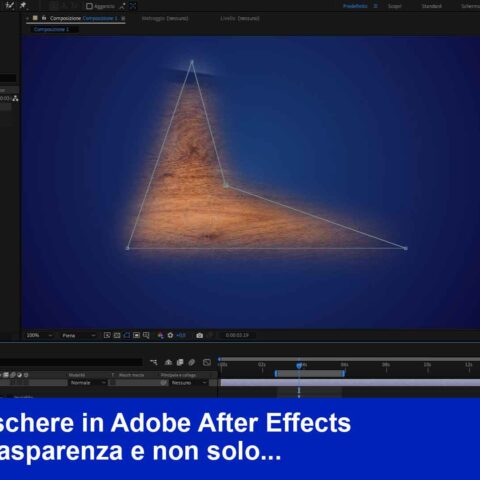
Task: Click the preview timecode 0:00:03:19
Action: [x=237, y=335]
